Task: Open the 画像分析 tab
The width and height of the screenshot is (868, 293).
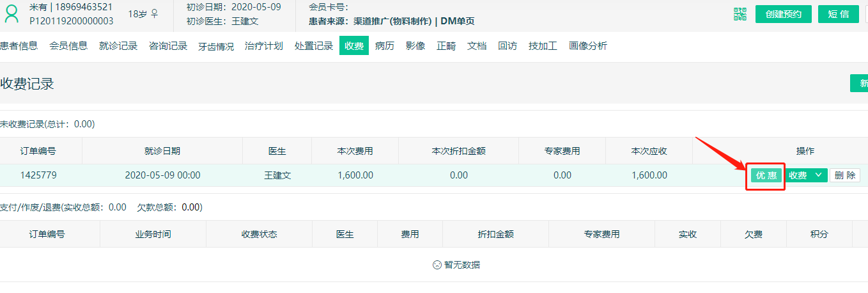Action: coord(588,46)
